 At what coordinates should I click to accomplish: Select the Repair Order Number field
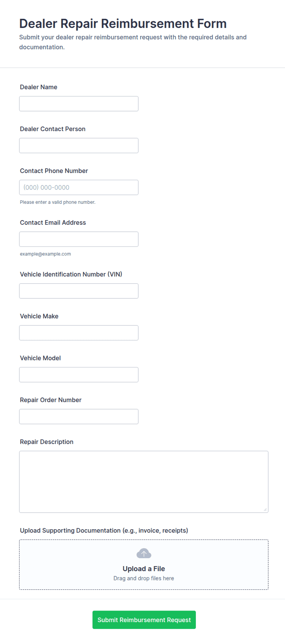pyautogui.click(x=79, y=417)
